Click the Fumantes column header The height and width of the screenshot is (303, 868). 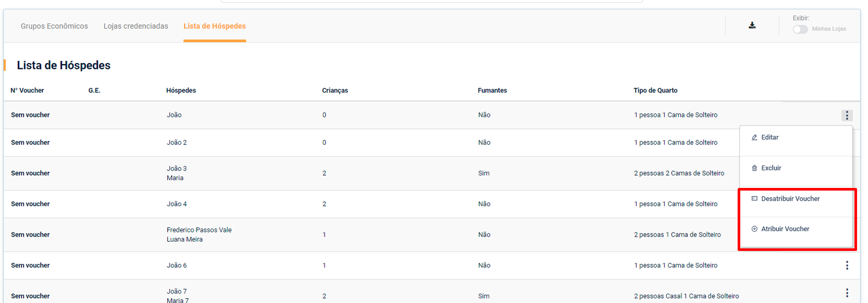492,90
